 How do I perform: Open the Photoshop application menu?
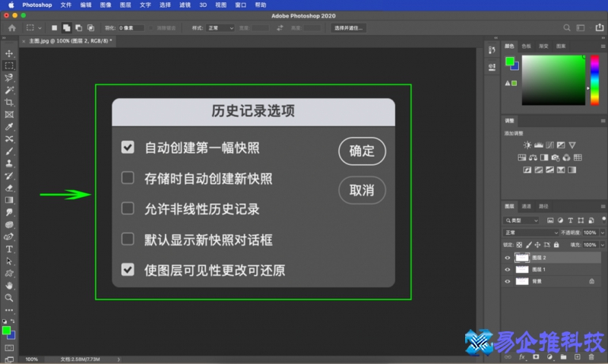36,5
